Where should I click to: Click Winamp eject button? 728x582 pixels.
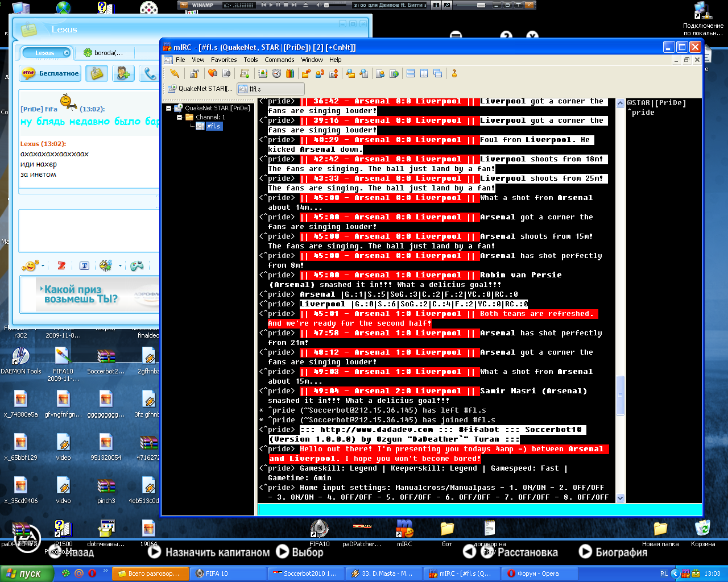coord(306,5)
